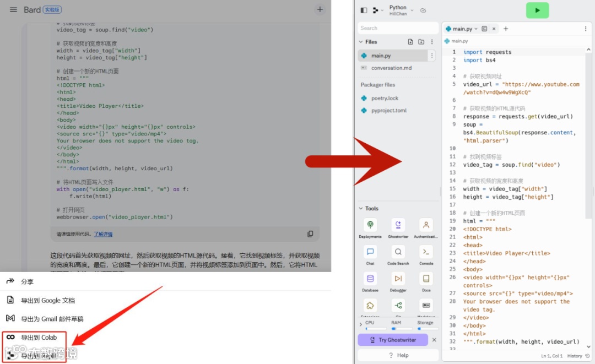Open main.py in the file tree
The width and height of the screenshot is (595, 364).
coord(393,56)
